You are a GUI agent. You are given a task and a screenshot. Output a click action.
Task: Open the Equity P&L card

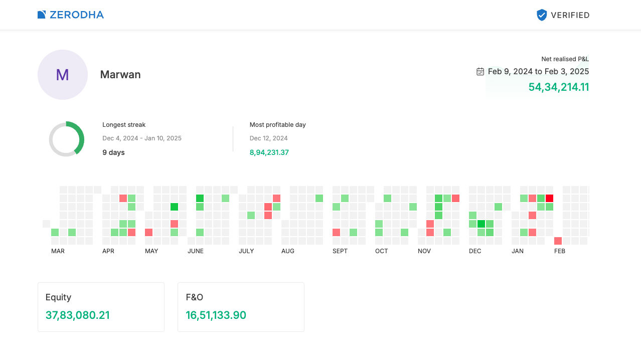coord(101,307)
